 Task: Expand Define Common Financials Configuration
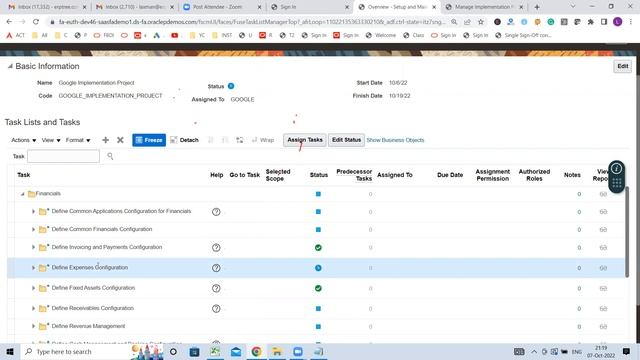pos(33,229)
